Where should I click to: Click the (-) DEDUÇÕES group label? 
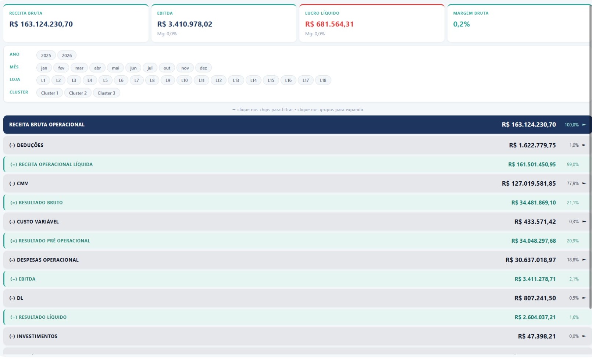[x=26, y=145]
